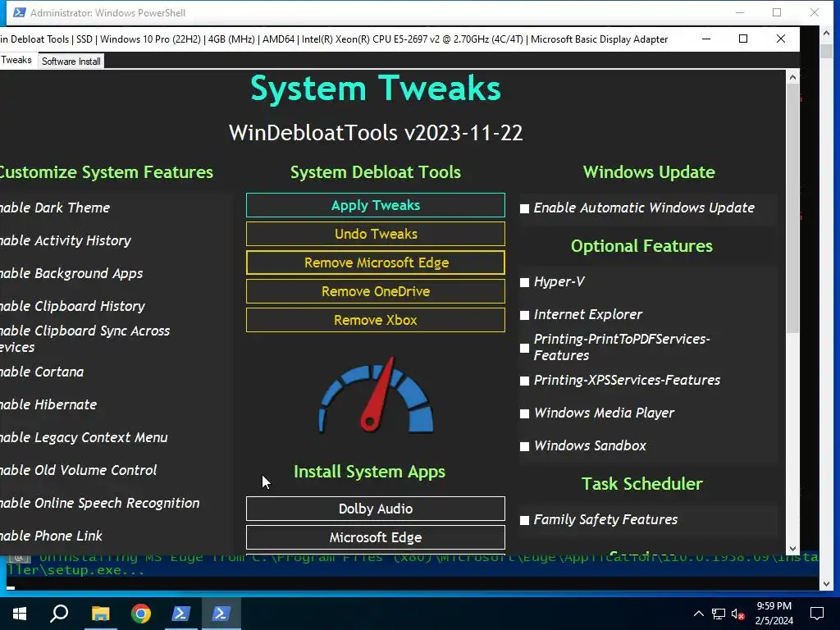Image resolution: width=840 pixels, height=630 pixels.
Task: Select Clipboard Sync Across Devices option
Action: [x=84, y=339]
